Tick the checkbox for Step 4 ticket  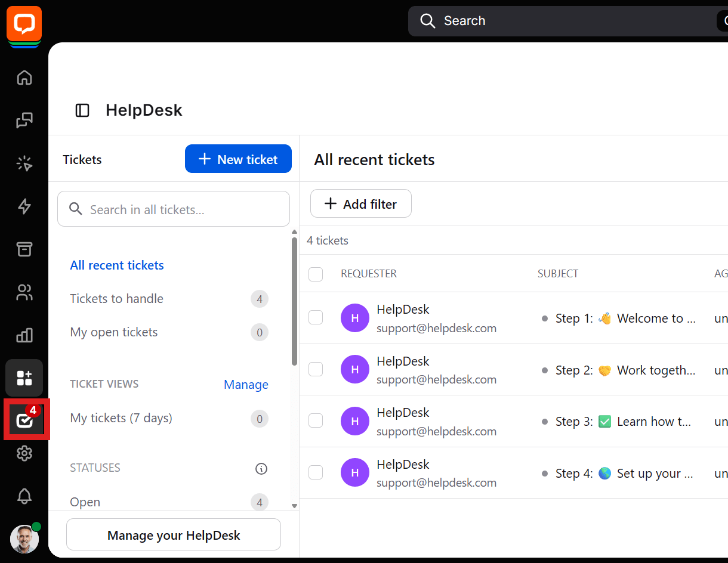[x=316, y=472]
